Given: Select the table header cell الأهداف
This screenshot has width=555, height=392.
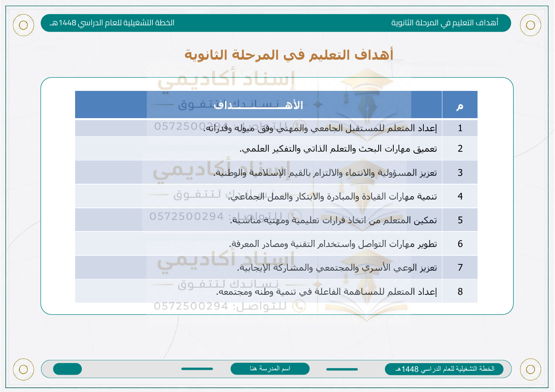Looking at the screenshot, I should [259, 105].
